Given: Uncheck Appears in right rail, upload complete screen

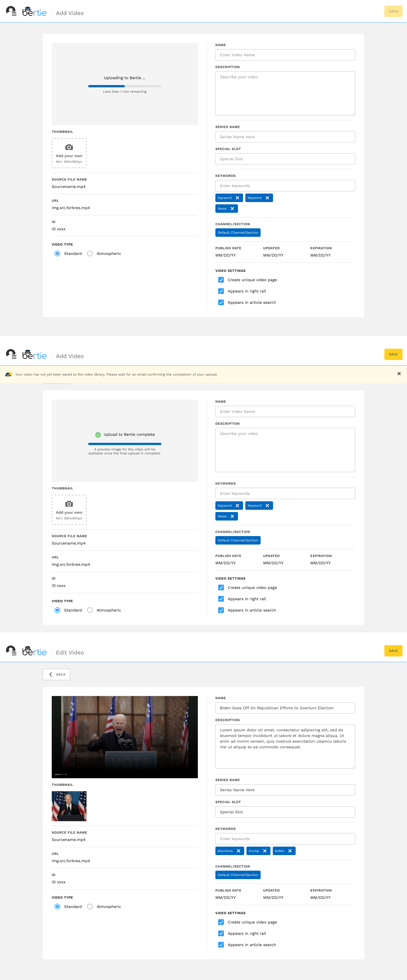Looking at the screenshot, I should (221, 599).
